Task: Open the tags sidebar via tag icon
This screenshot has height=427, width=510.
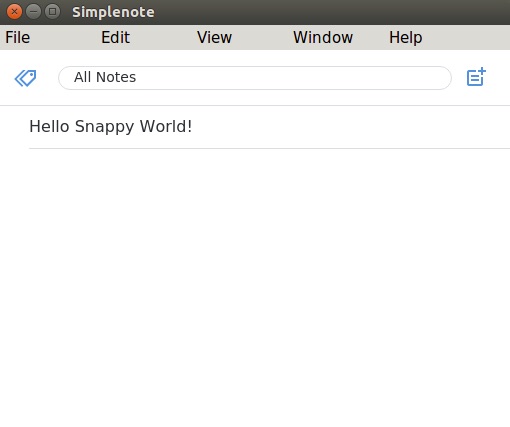Action: pyautogui.click(x=25, y=78)
